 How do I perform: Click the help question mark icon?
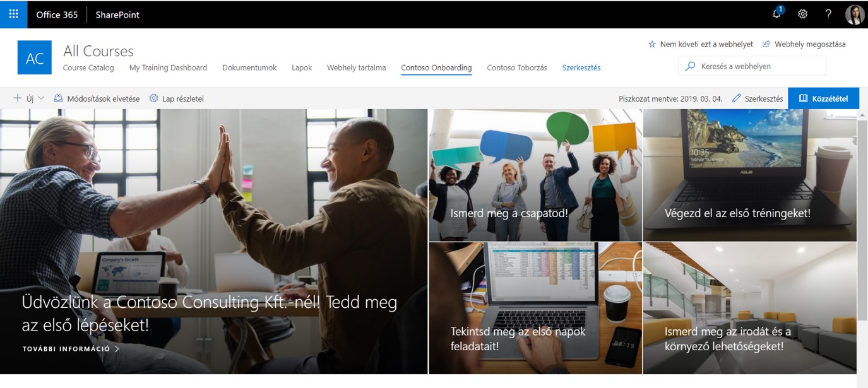point(828,14)
